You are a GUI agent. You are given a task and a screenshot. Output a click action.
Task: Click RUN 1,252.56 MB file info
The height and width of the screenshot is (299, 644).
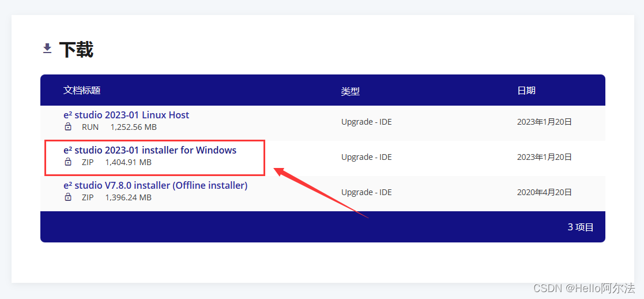click(x=119, y=127)
